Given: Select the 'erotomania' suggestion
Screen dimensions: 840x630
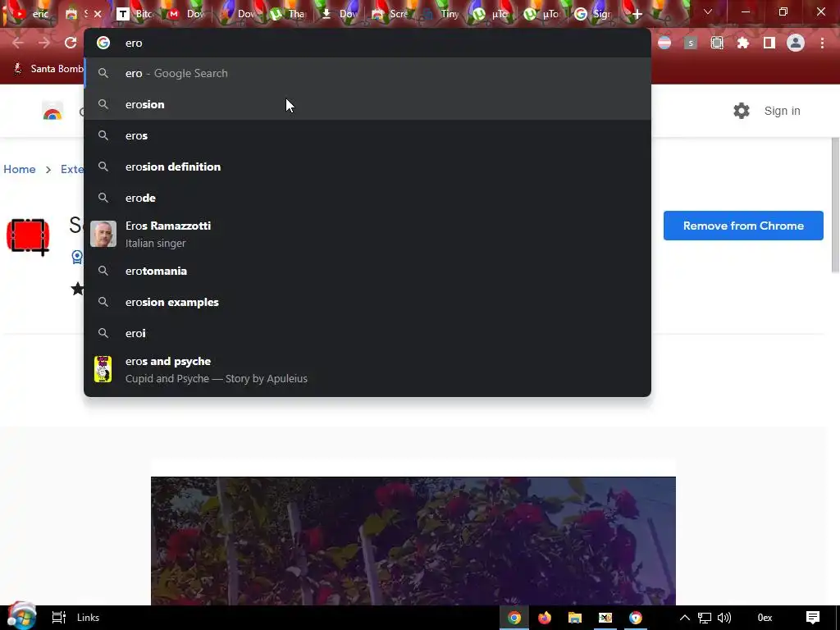Looking at the screenshot, I should click(x=367, y=271).
